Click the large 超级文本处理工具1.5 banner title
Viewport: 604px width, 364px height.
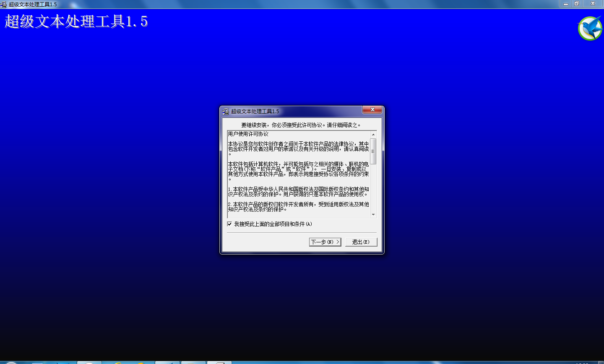(x=76, y=21)
